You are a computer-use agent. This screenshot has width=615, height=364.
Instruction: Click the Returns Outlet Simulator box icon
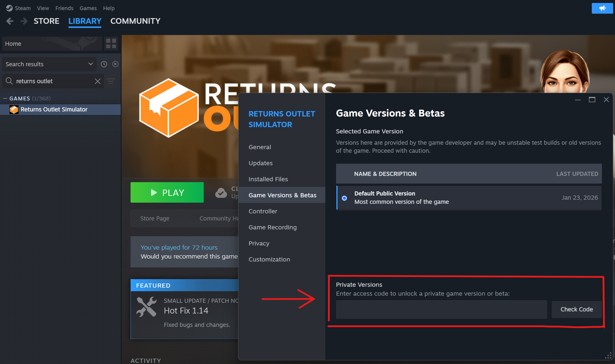tap(14, 110)
